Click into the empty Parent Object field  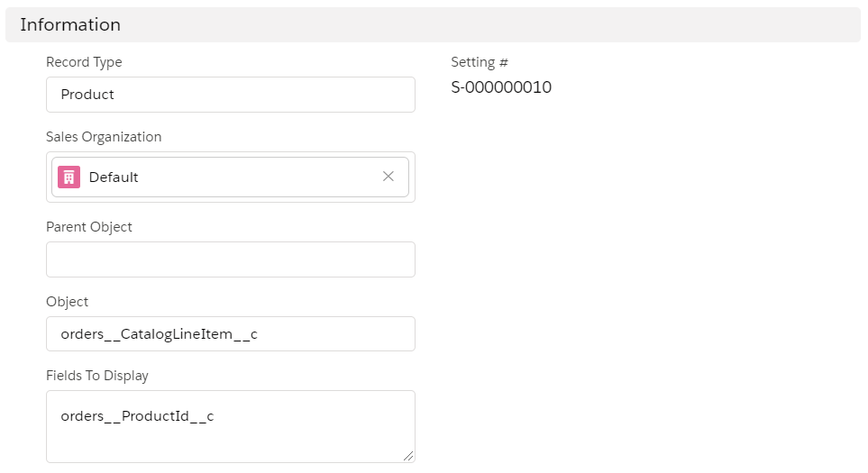[x=230, y=259]
